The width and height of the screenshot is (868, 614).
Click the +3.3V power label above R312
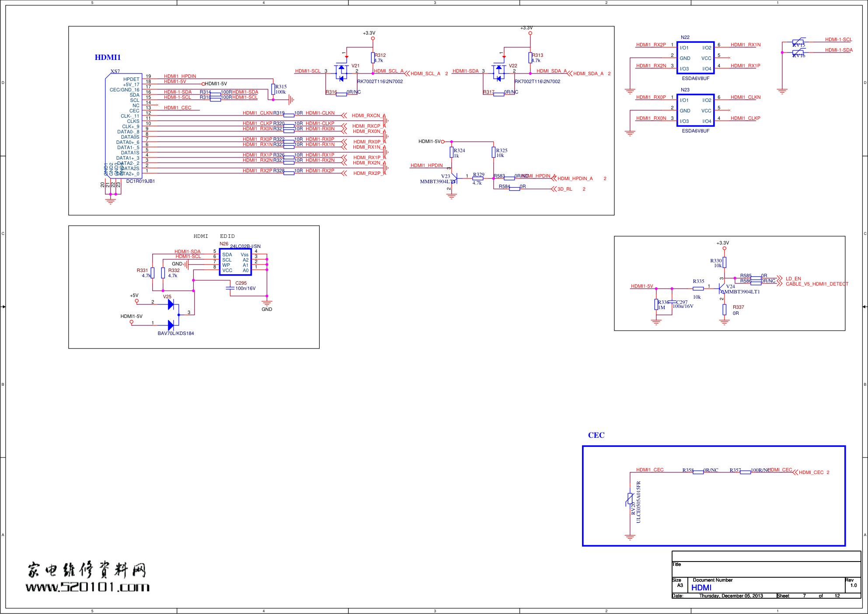pos(369,33)
